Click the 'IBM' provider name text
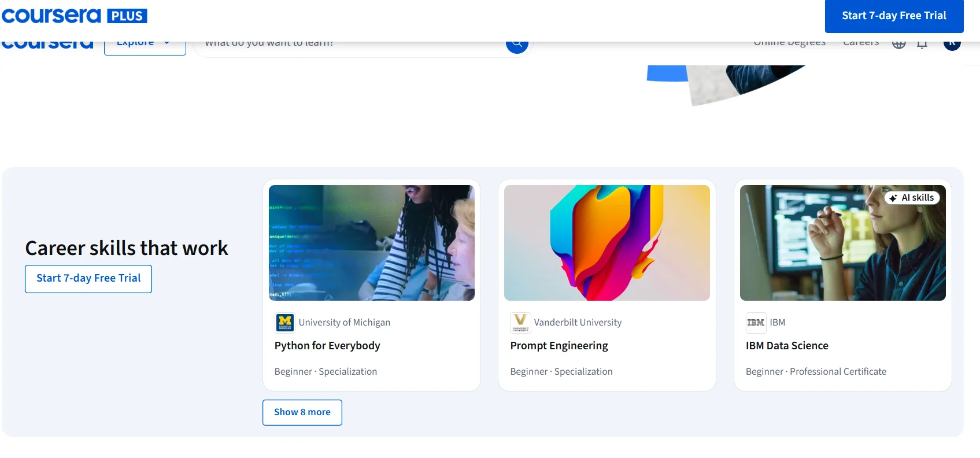980x458 pixels. coord(778,323)
